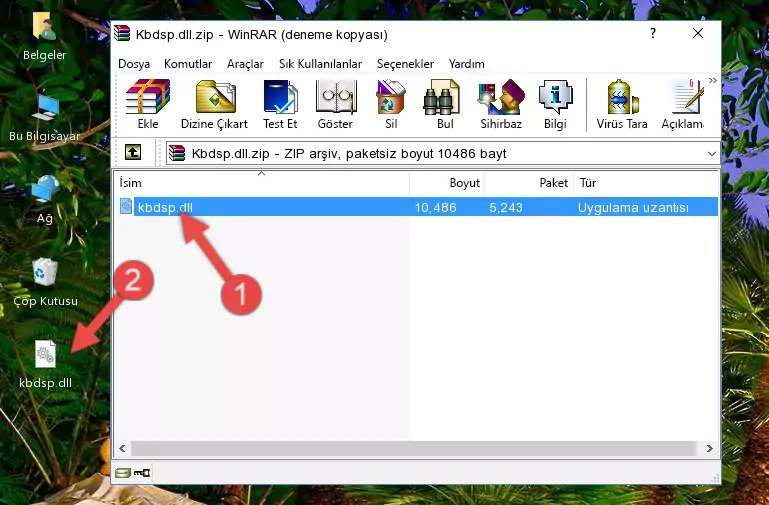The height and width of the screenshot is (505, 769).
Task: Click the WinRAR title bar icon
Action: pos(122,33)
